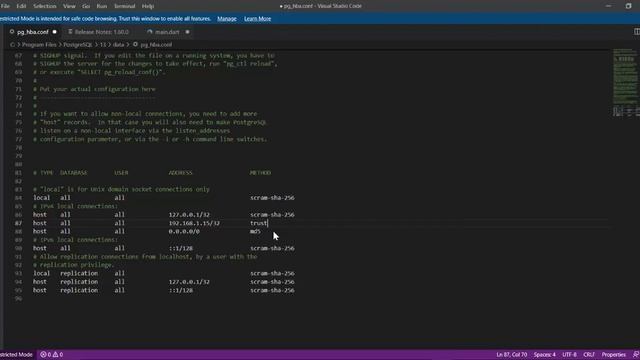The image size is (640, 360).
Task: Click the minimap code overview
Action: (625, 82)
